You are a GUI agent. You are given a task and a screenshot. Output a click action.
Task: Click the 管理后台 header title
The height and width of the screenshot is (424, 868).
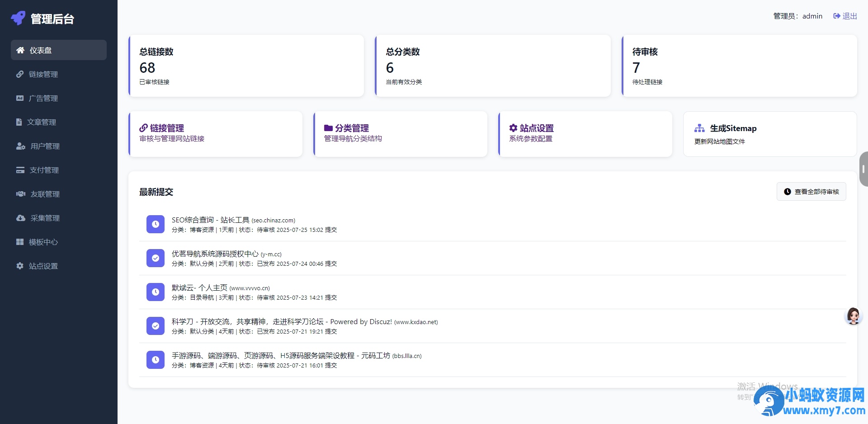(52, 19)
